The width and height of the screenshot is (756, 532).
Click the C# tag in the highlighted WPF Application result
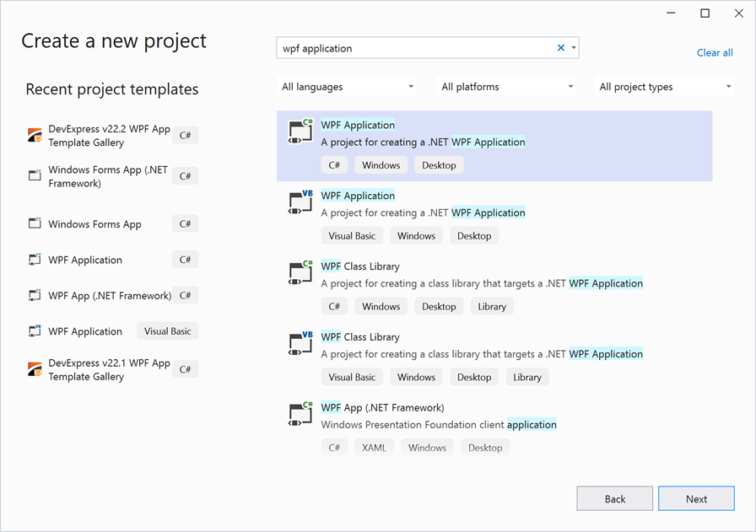[334, 165]
